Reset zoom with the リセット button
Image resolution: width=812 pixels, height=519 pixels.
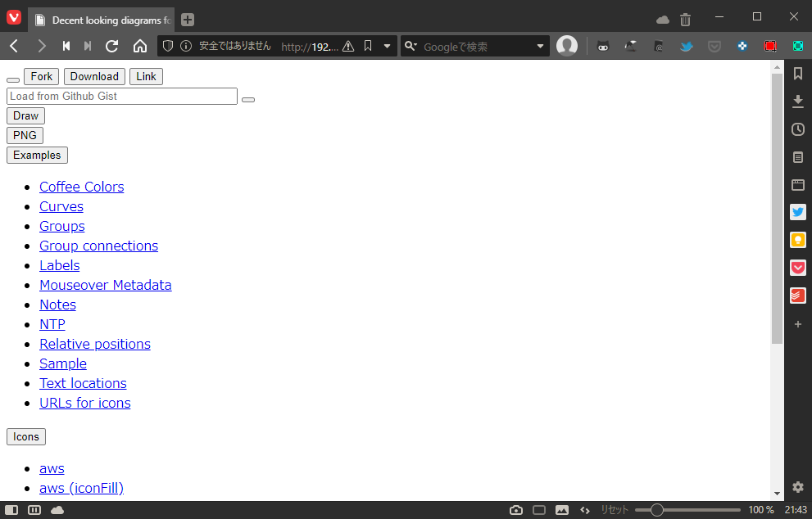(x=615, y=510)
